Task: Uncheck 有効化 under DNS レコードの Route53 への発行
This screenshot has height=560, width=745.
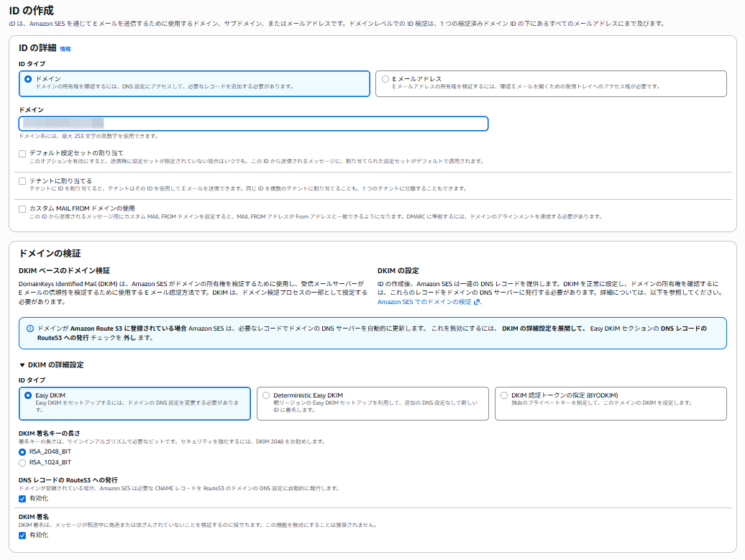Action: click(22, 498)
